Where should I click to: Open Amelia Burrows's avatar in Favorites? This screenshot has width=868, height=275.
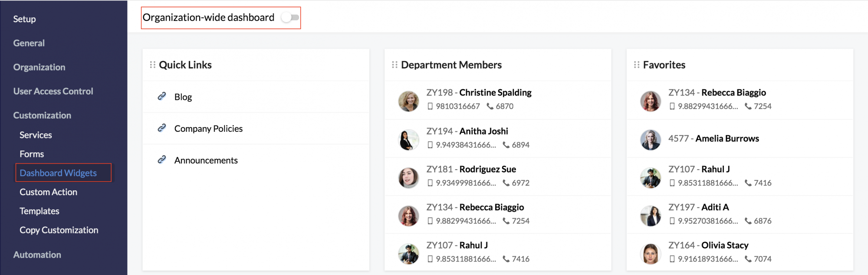(651, 140)
